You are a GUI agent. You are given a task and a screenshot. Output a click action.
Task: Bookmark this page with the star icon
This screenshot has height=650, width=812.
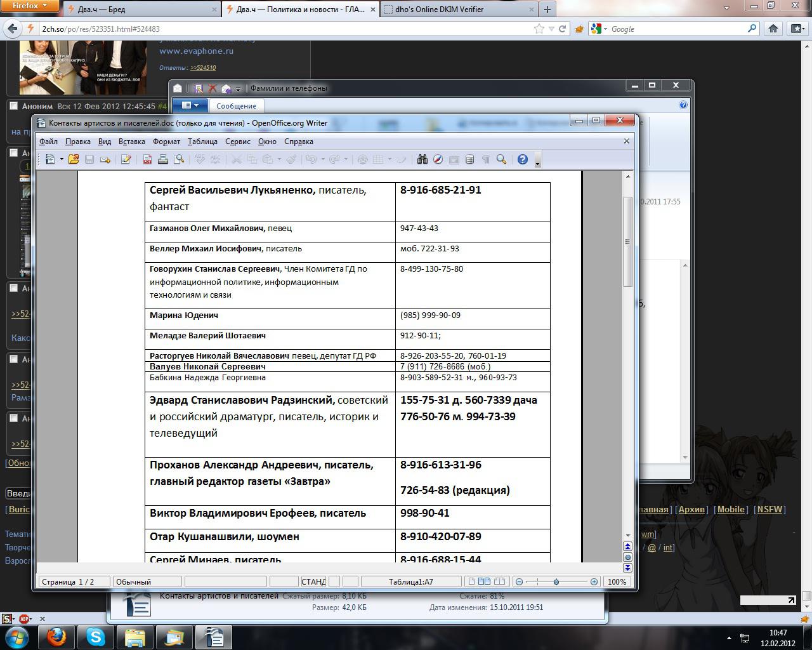pyautogui.click(x=539, y=29)
